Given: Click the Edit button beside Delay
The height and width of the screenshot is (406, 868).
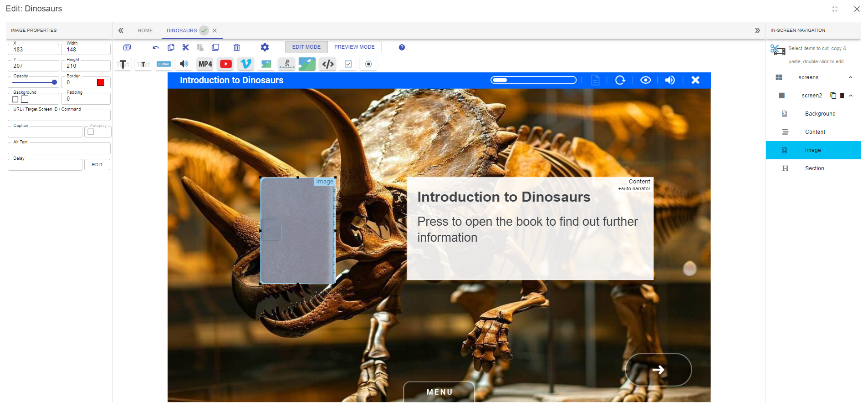Looking at the screenshot, I should tap(97, 164).
